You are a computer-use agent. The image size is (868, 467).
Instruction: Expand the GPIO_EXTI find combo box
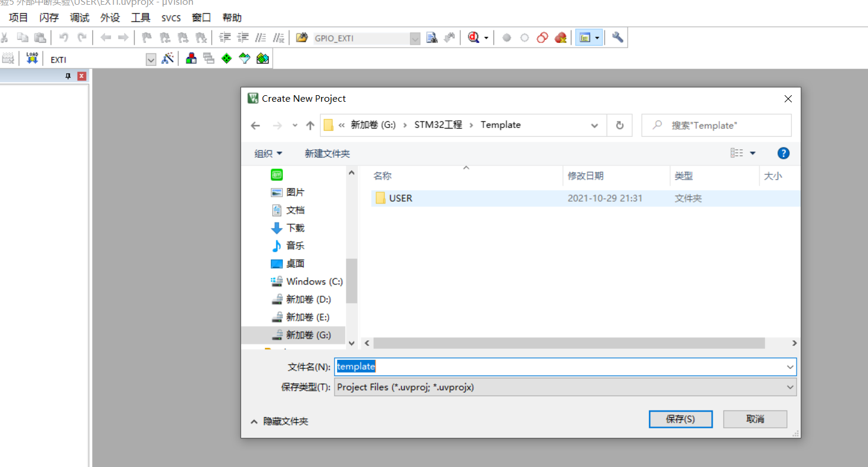415,38
